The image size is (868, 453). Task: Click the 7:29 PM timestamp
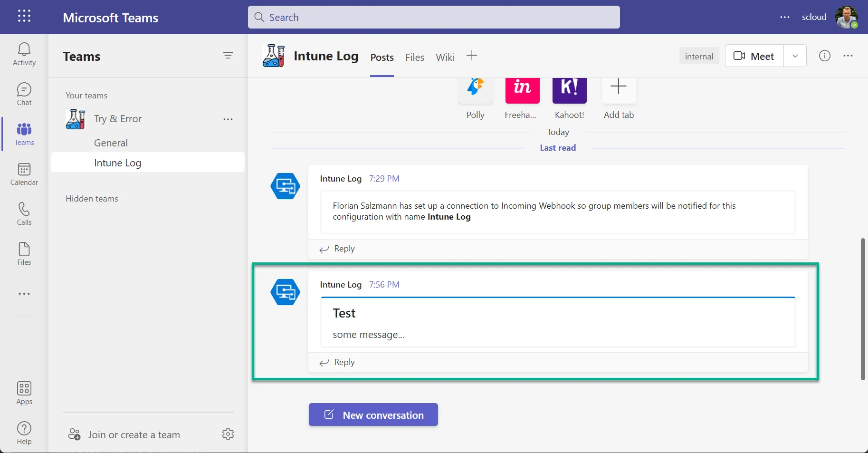(x=384, y=179)
